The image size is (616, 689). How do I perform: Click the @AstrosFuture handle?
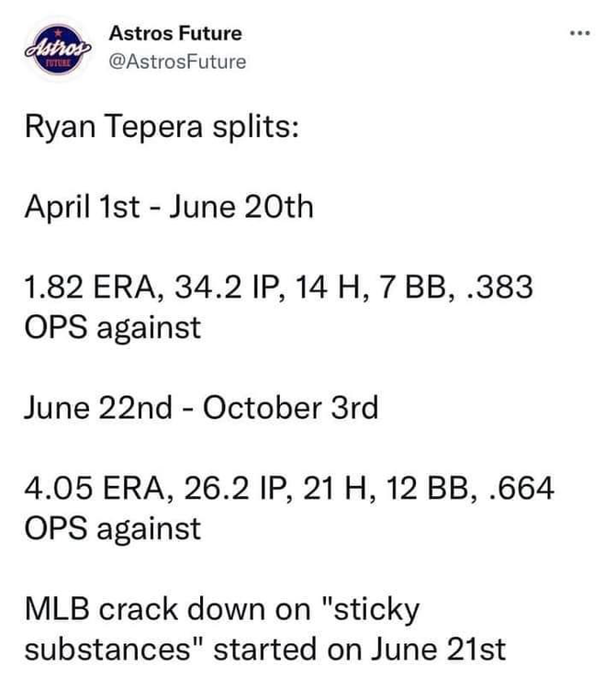pos(177,62)
